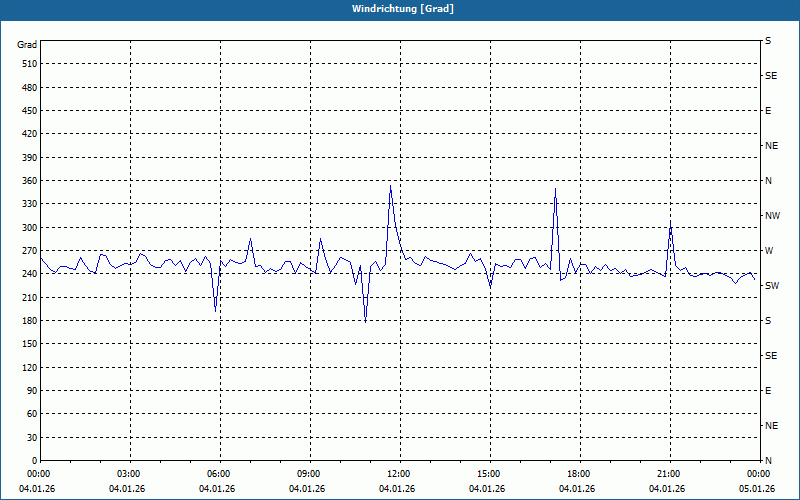
Task: Click the spike peak at 21:00
Action: 670,224
